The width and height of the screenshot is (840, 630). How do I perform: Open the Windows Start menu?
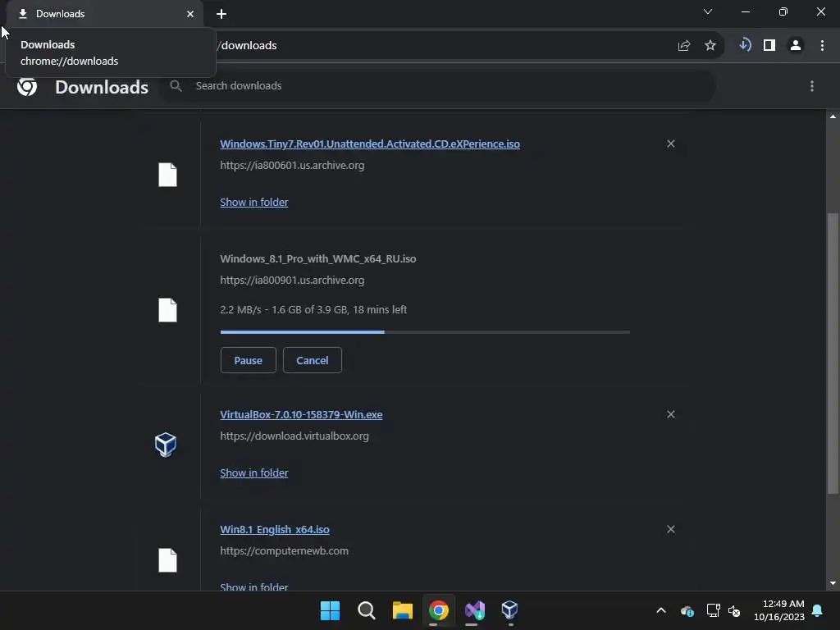(x=330, y=610)
